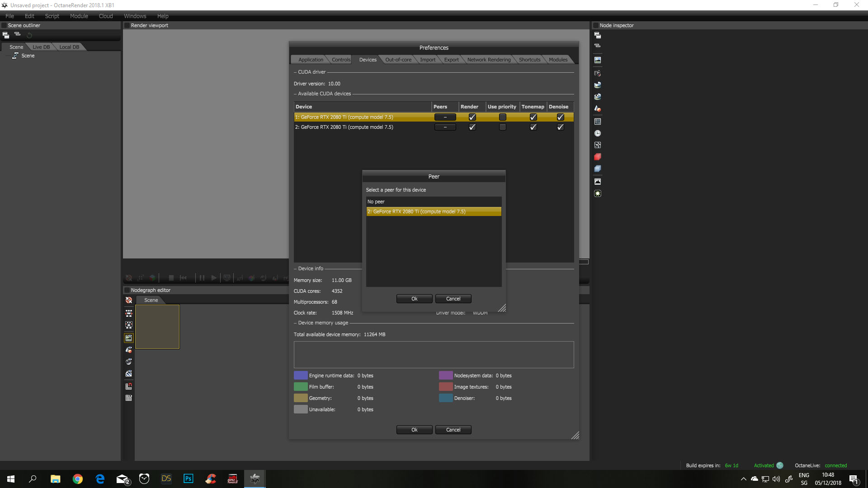Click the clock icon in Node inspector

pyautogui.click(x=597, y=133)
